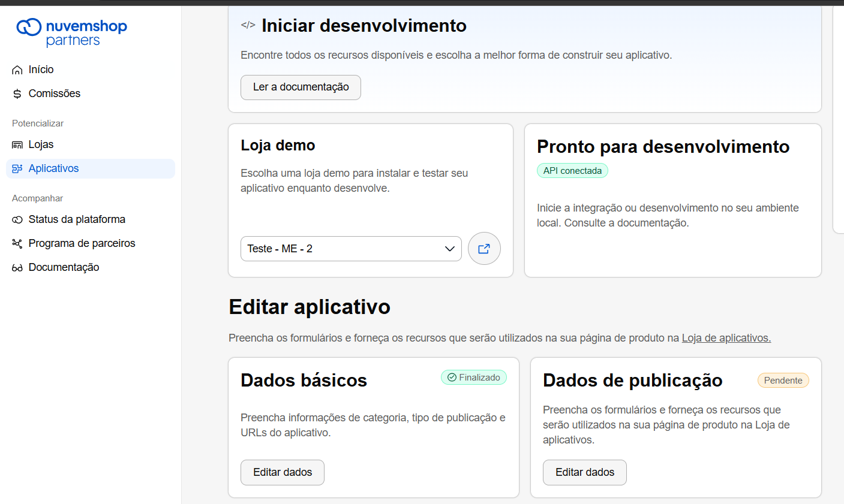The width and height of the screenshot is (844, 504).
Task: Click the Dados de publicação card title
Action: point(632,381)
